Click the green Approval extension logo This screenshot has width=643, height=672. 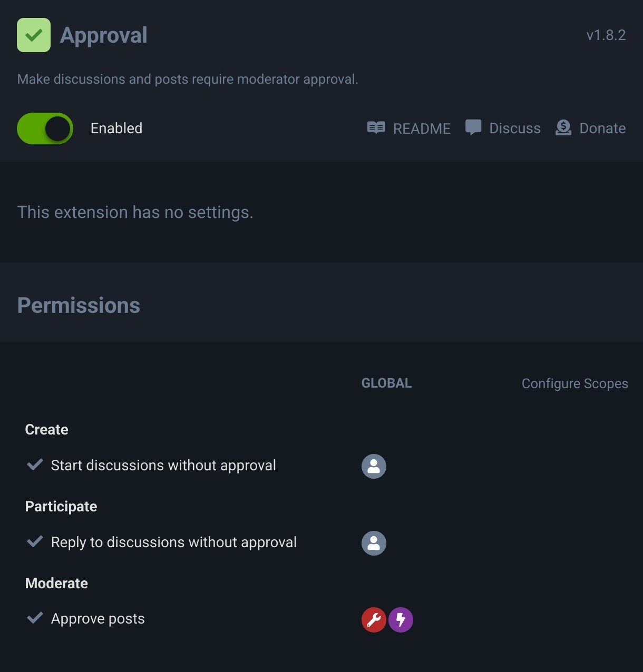click(x=34, y=35)
